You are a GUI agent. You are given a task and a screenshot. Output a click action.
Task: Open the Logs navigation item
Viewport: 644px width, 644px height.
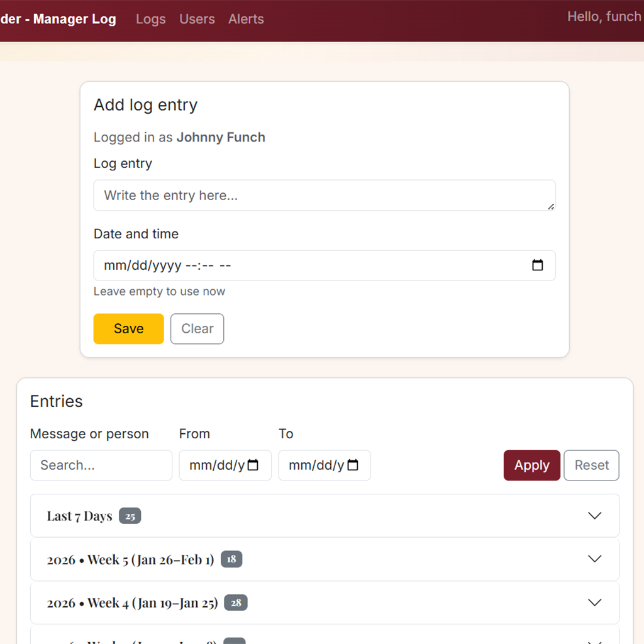tap(151, 19)
